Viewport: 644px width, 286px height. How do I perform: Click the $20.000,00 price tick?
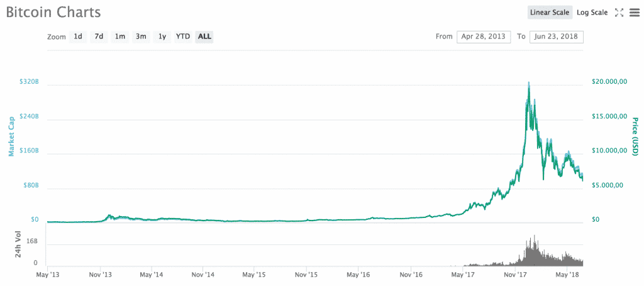click(x=609, y=81)
